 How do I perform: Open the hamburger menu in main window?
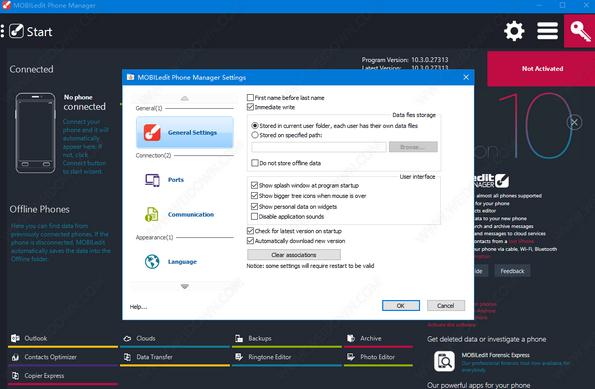click(547, 31)
